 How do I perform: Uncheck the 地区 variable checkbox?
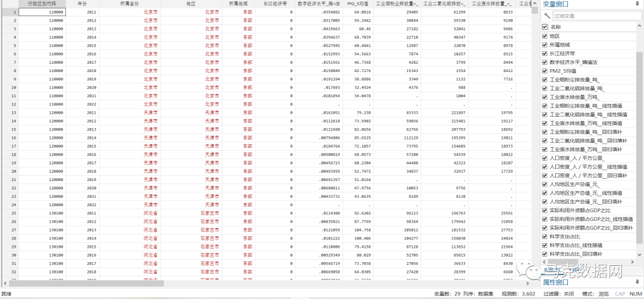(x=545, y=36)
